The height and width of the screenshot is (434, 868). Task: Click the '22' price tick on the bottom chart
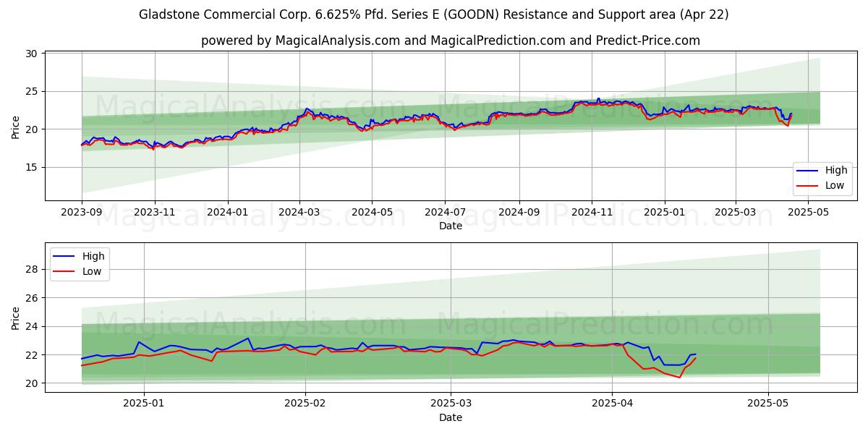(x=32, y=354)
